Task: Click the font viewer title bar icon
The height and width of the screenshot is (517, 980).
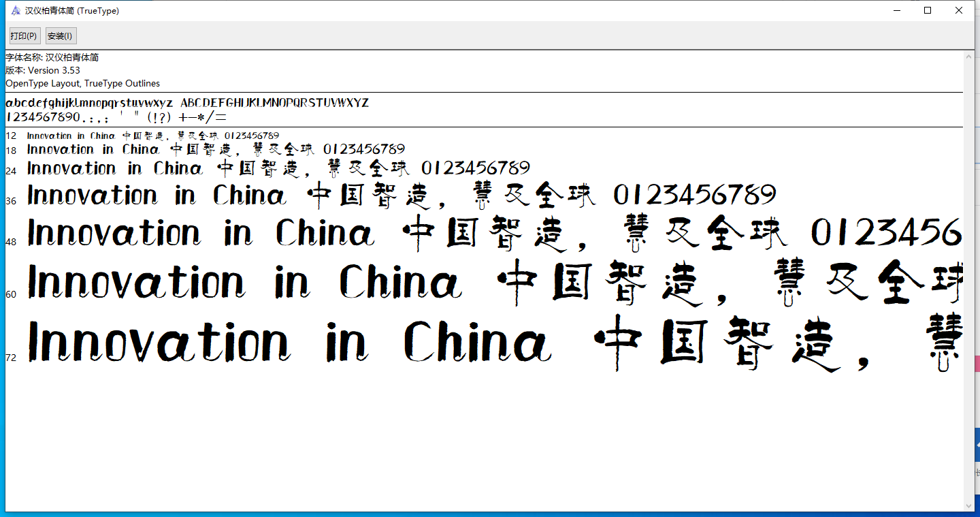Action: point(16,10)
